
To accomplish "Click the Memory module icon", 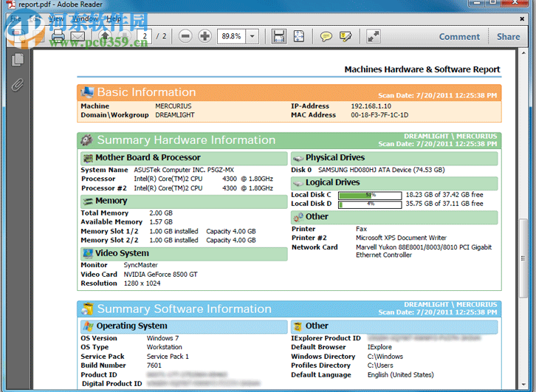I will coord(88,201).
